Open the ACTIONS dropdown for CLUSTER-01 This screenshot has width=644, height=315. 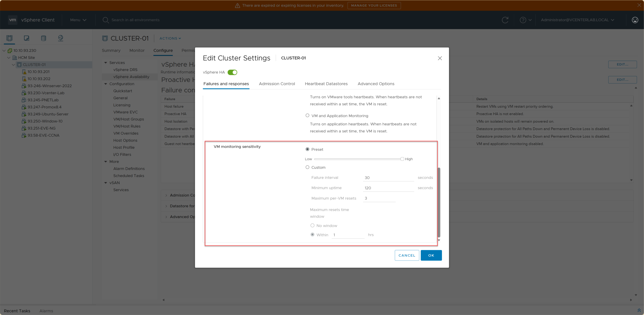170,38
